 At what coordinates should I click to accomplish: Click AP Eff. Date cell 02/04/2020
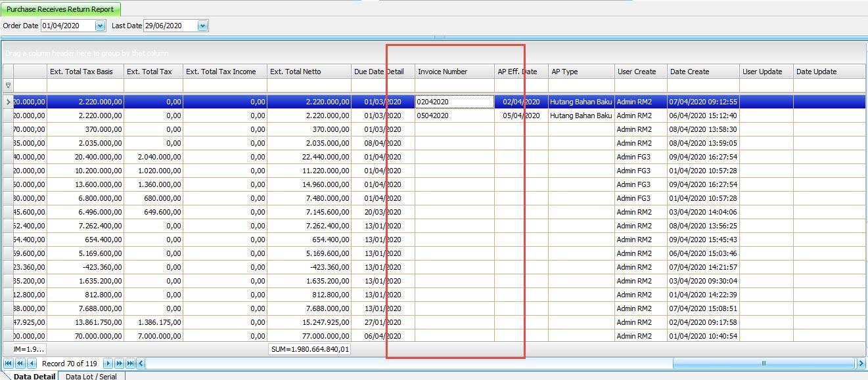click(521, 102)
